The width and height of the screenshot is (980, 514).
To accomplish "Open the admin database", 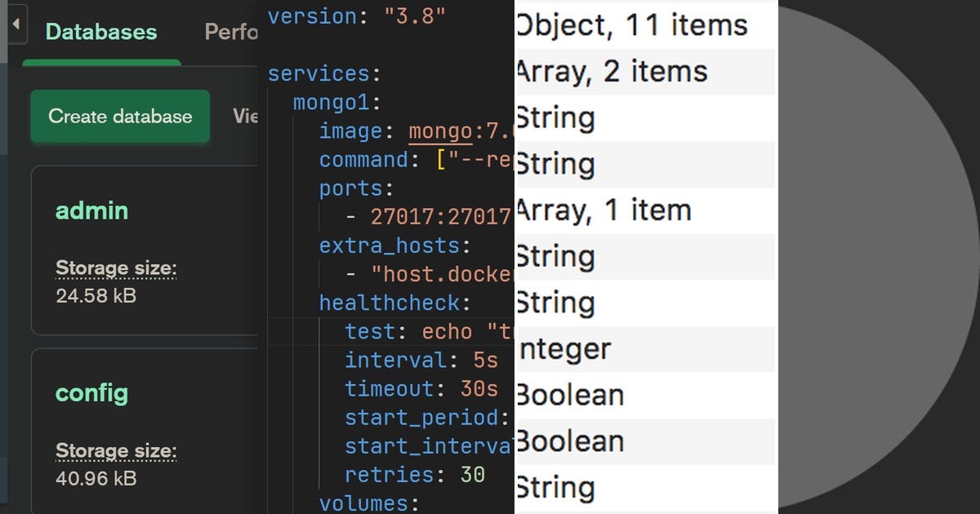I will pyautogui.click(x=91, y=211).
